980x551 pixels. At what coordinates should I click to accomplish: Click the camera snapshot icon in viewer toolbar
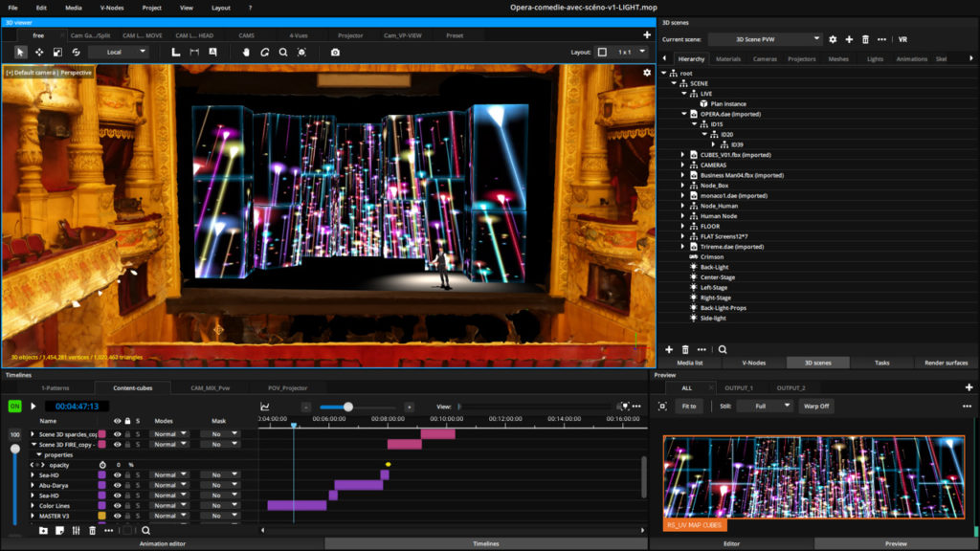335,52
